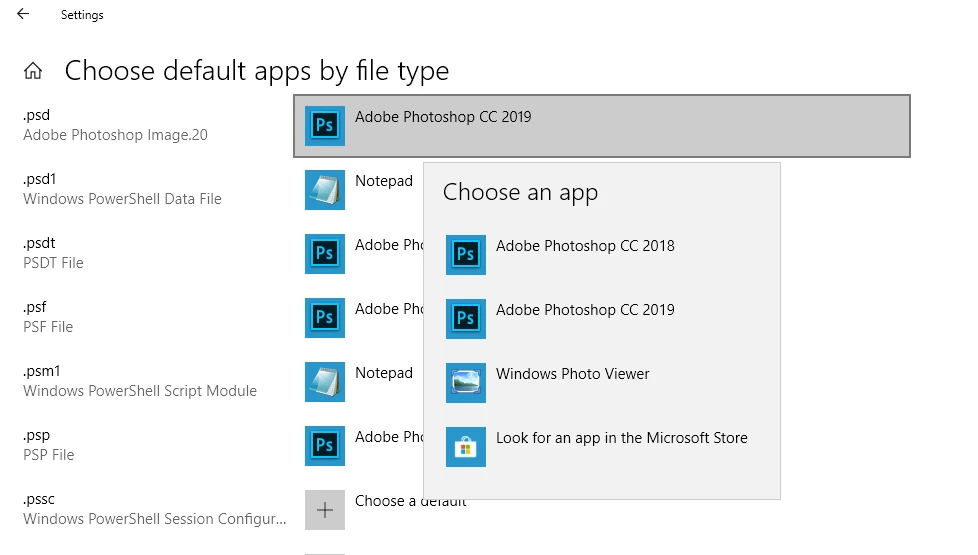Click the Settings window title
Image resolution: width=978 pixels, height=555 pixels.
click(x=82, y=15)
